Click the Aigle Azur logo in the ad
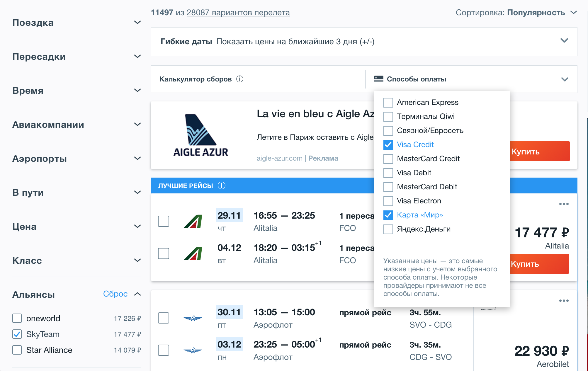This screenshot has width=588, height=371. (201, 135)
